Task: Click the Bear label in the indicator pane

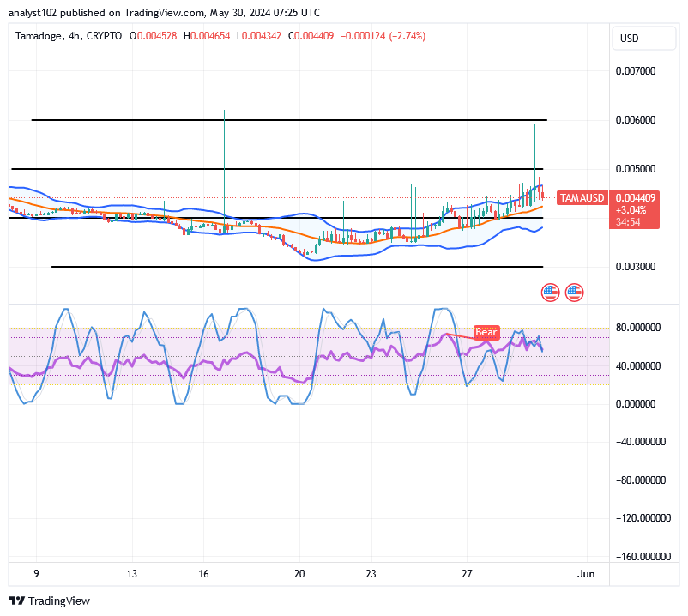Action: pos(486,332)
